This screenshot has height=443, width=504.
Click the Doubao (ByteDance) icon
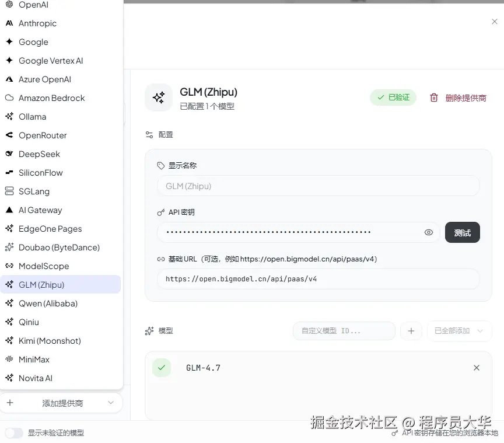(9, 247)
